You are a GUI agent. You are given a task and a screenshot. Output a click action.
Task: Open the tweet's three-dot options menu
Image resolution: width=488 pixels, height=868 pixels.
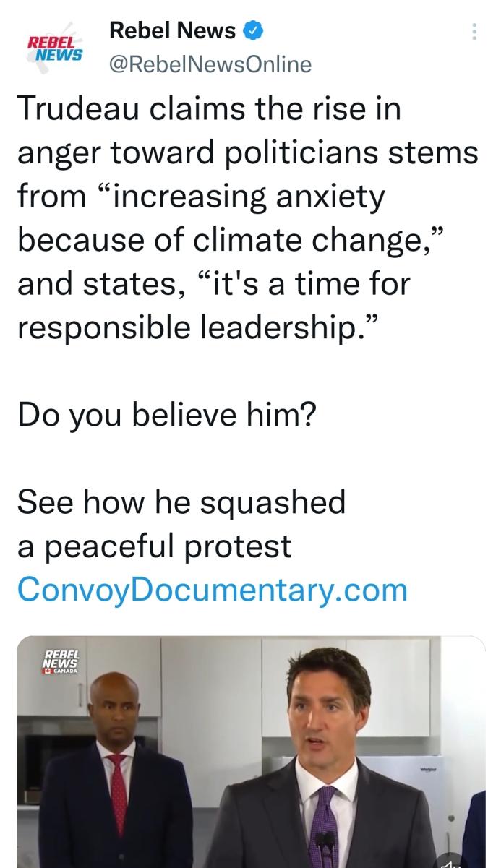coord(474,33)
